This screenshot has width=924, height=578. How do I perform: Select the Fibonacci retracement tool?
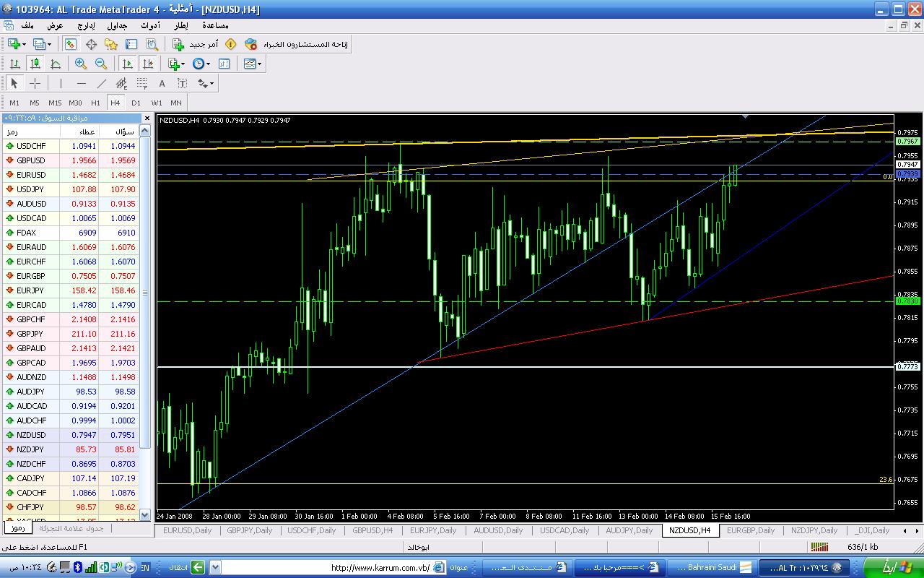point(141,83)
